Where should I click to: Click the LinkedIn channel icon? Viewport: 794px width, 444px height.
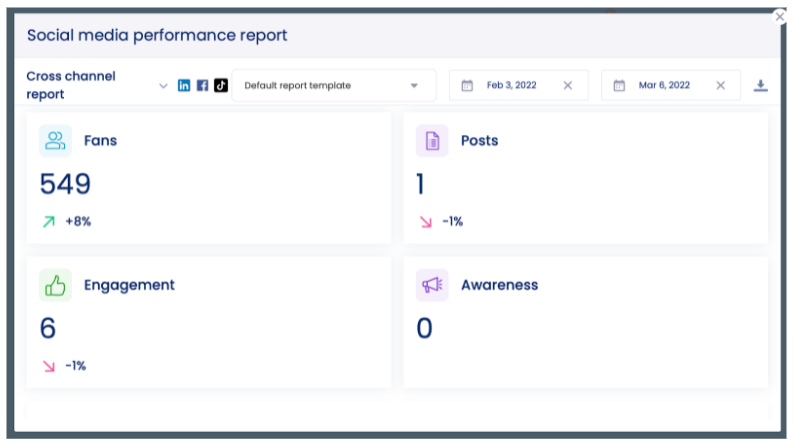(184, 85)
